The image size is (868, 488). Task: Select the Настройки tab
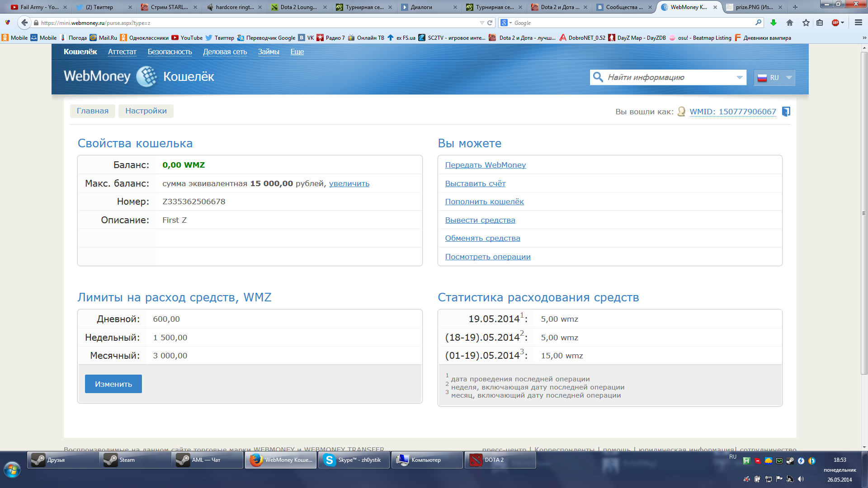pos(146,111)
